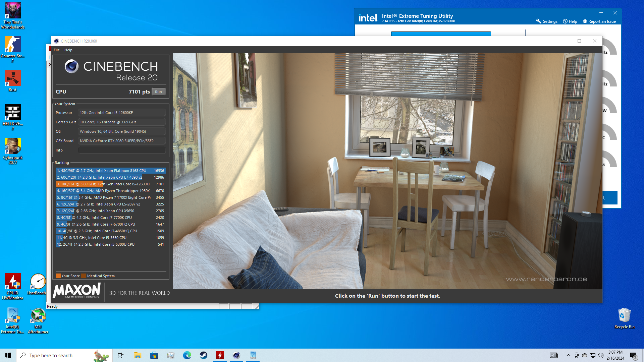Click Report an Issue in Intel XTU

pyautogui.click(x=599, y=21)
